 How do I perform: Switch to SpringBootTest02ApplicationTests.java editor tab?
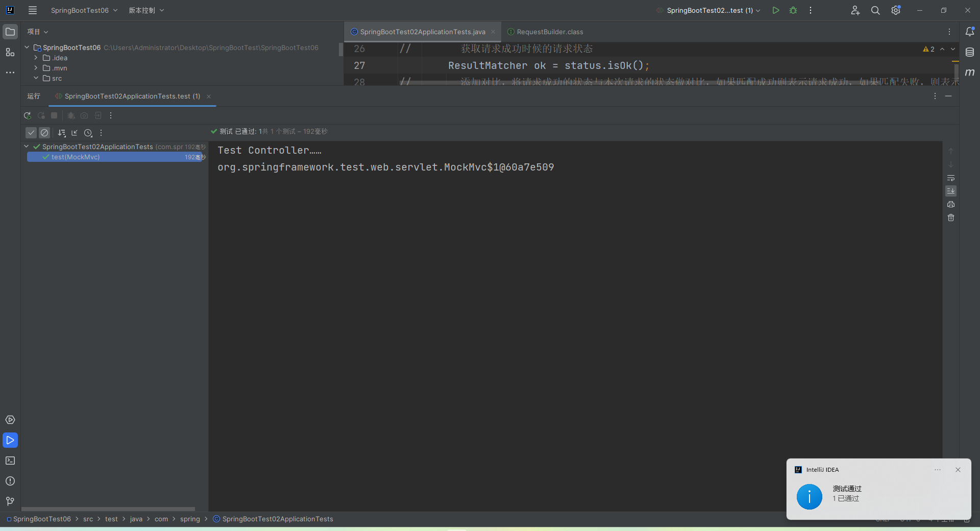tap(423, 32)
